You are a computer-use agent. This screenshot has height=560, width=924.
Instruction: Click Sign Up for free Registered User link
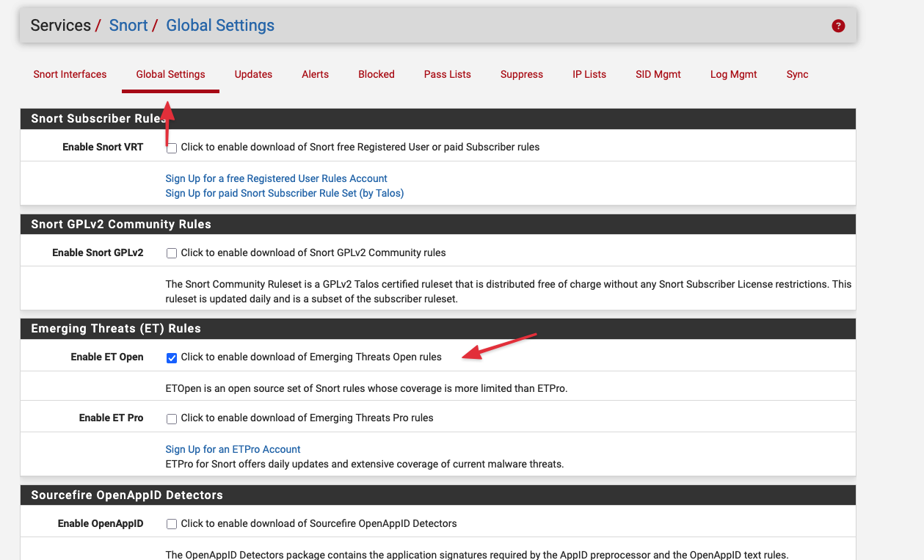pos(276,178)
